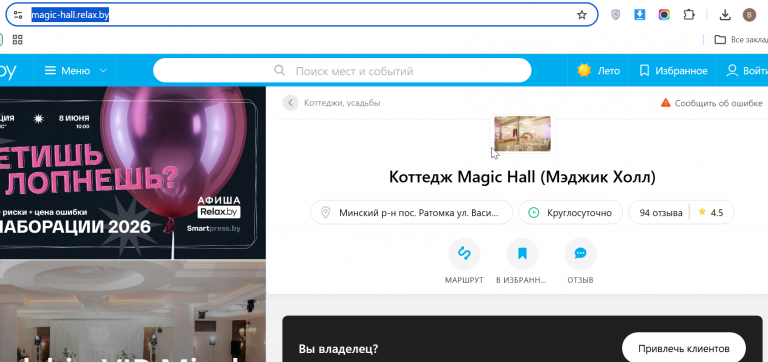
Task: Click the Войти login link
Action: click(x=746, y=71)
